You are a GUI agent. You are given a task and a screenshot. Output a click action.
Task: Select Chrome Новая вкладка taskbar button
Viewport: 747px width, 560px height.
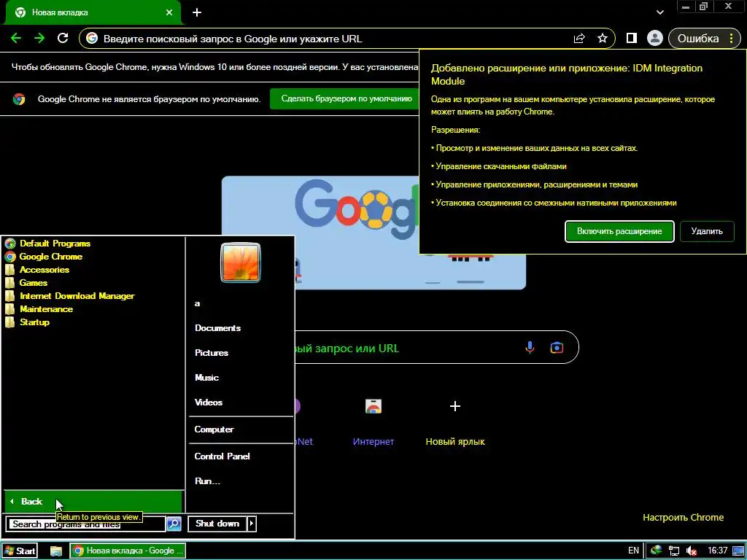(128, 551)
